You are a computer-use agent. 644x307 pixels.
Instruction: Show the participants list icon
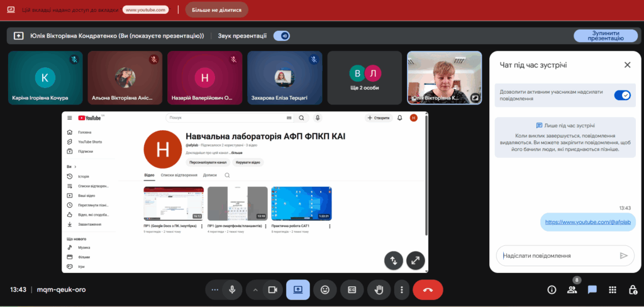pyautogui.click(x=572, y=290)
